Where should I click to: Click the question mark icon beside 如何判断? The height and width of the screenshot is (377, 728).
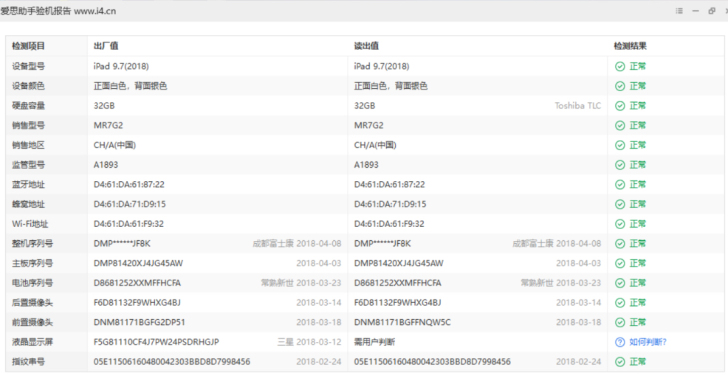pyautogui.click(x=620, y=342)
